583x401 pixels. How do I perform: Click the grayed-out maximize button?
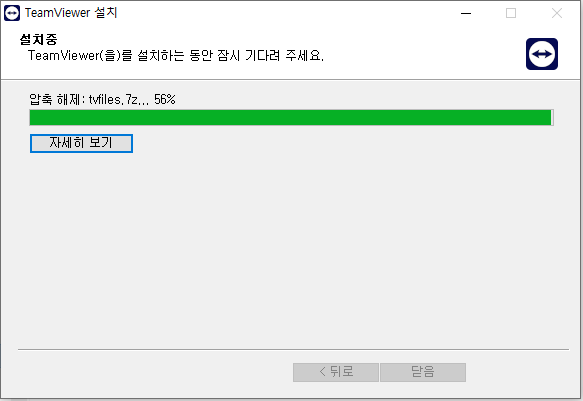coord(511,13)
